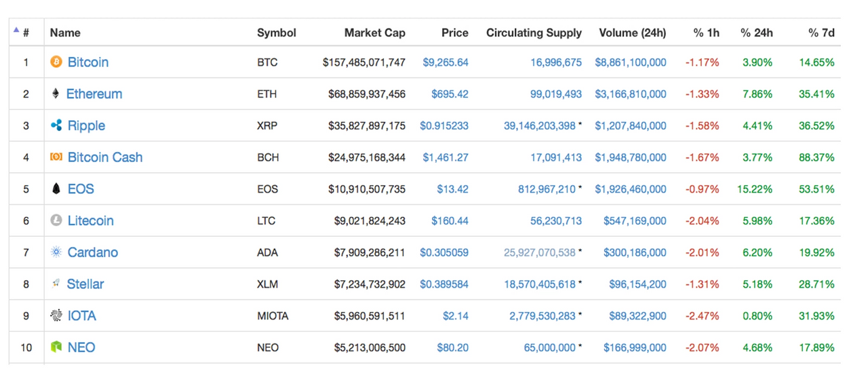Click the EOS logo icon
This screenshot has height=386, width=868.
point(56,189)
